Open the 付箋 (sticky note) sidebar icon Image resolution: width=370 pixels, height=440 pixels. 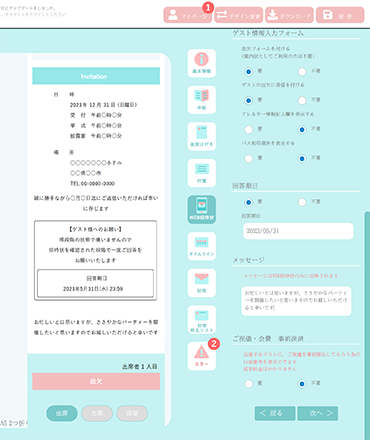pos(202,173)
